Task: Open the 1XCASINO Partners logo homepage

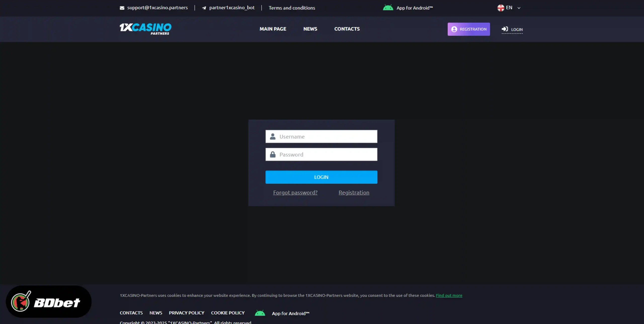Action: [146, 29]
